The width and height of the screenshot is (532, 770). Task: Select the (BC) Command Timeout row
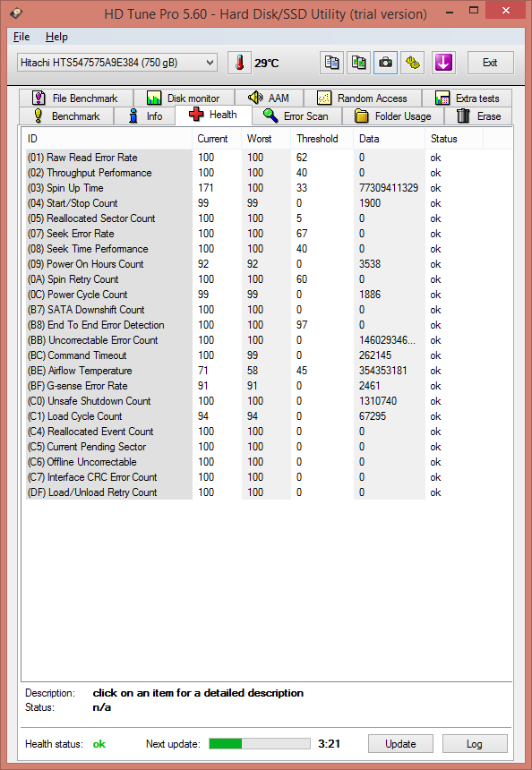click(254, 355)
